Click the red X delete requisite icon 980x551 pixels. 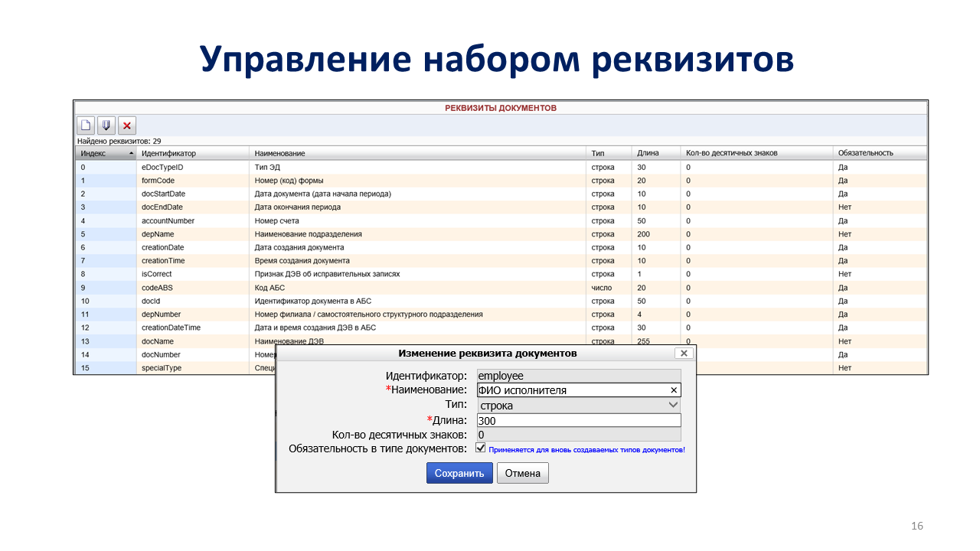coord(127,125)
